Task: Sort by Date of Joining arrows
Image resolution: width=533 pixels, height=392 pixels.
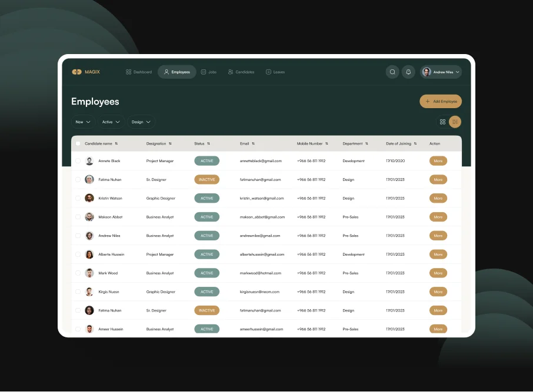Action: click(415, 143)
